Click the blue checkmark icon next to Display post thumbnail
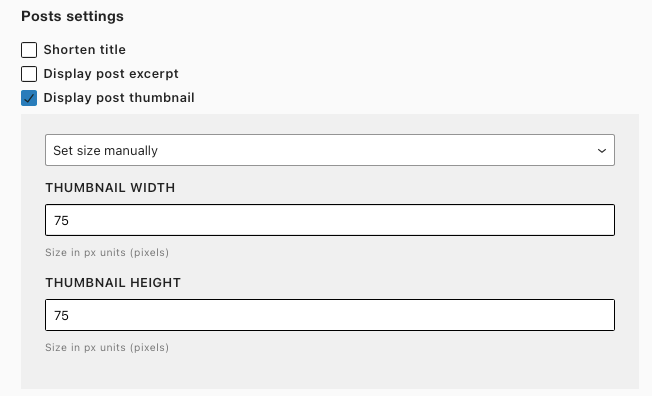 click(29, 98)
